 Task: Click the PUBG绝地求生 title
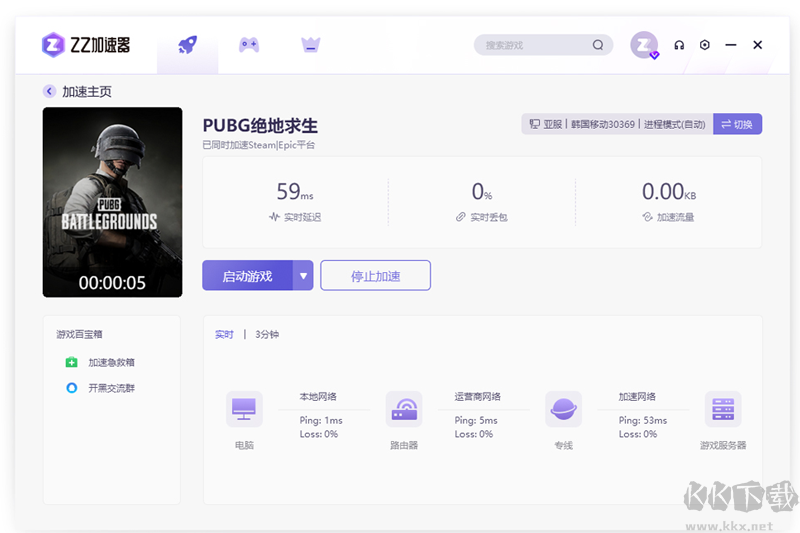tap(260, 125)
